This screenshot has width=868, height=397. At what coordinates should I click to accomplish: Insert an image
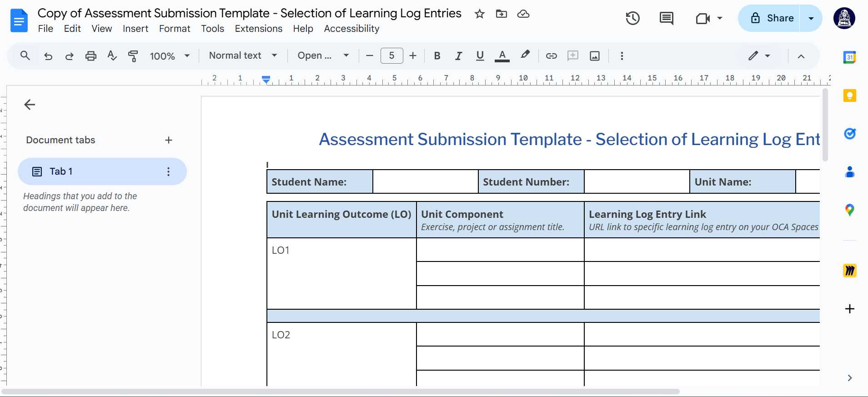(x=595, y=56)
